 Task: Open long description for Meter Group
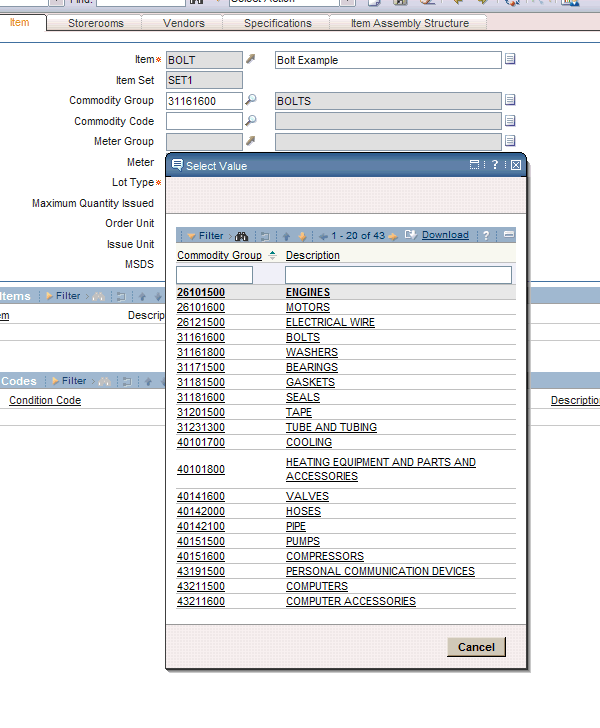510,141
